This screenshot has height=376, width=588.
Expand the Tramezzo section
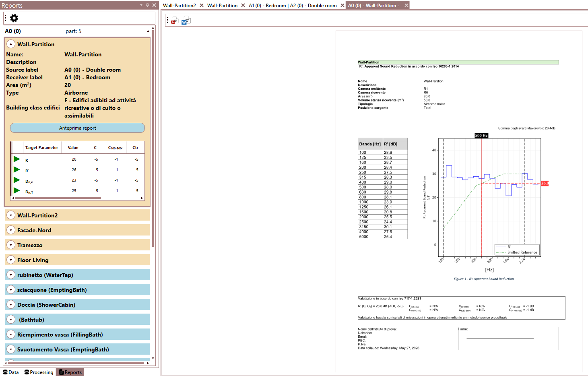(11, 245)
